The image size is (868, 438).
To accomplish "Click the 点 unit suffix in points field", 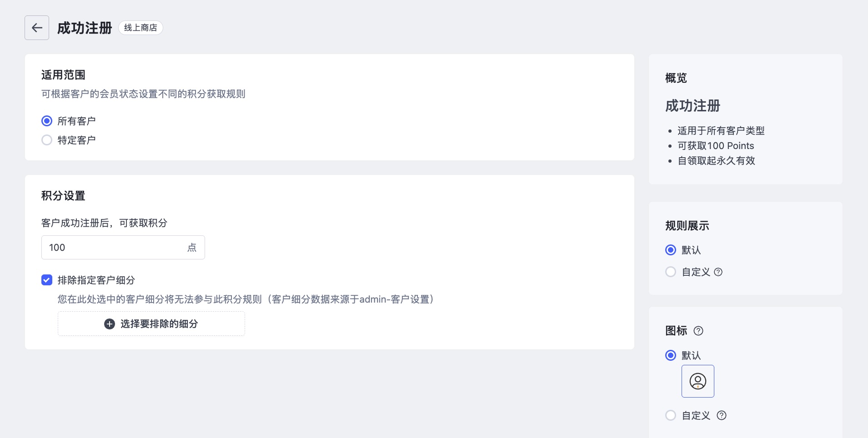I will pyautogui.click(x=192, y=247).
